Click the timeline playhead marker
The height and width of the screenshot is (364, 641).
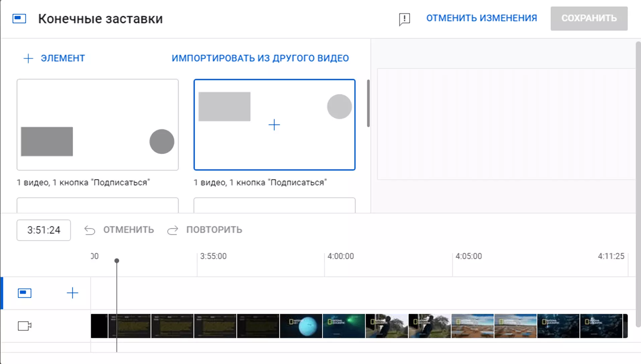(x=117, y=261)
